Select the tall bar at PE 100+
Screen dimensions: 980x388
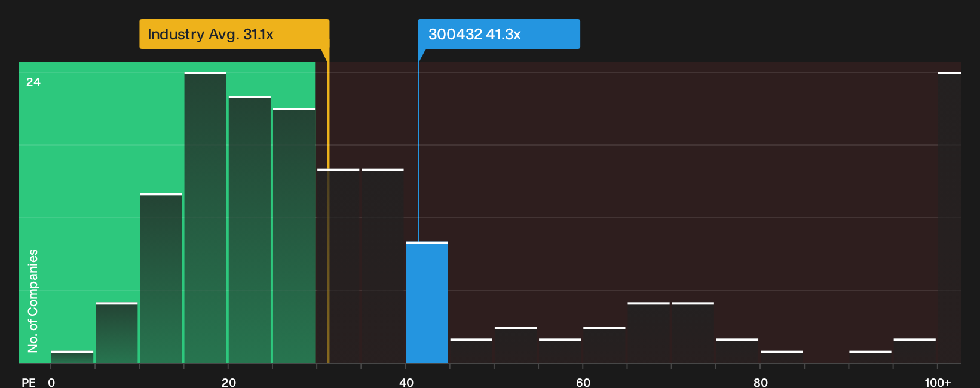coord(950,217)
